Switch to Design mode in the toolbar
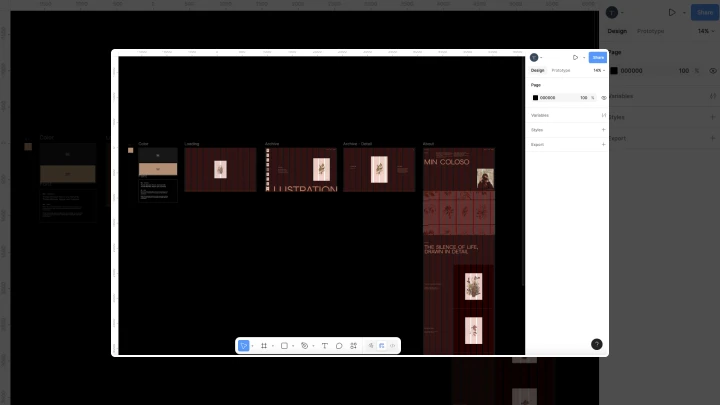The height and width of the screenshot is (405, 720). (x=382, y=346)
